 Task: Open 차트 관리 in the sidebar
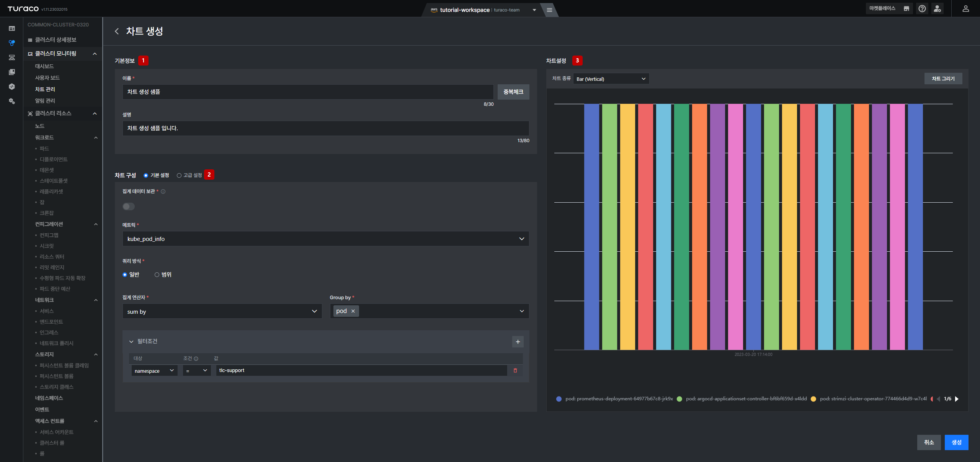(45, 89)
